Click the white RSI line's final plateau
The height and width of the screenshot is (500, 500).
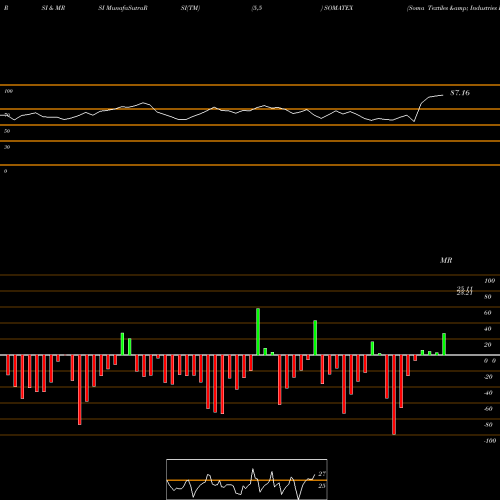pyautogui.click(x=436, y=96)
